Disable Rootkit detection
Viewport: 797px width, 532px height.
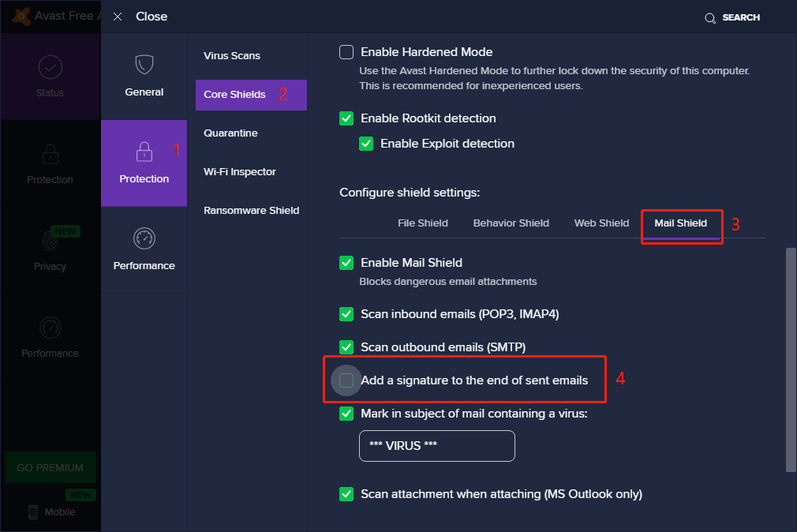[346, 118]
